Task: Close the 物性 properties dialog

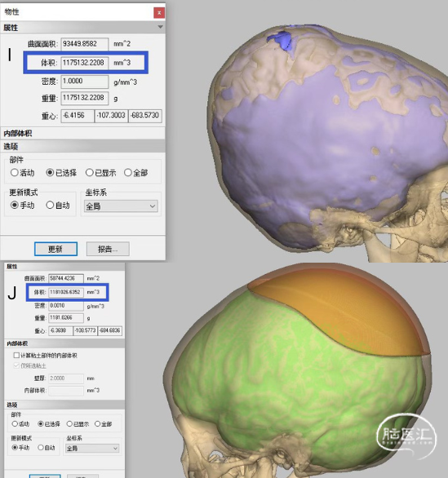Action: pyautogui.click(x=159, y=12)
